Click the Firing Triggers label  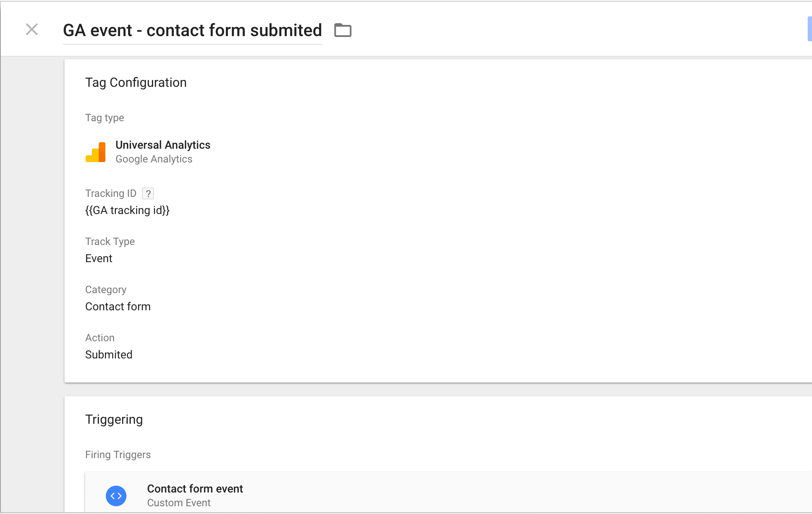click(x=118, y=455)
